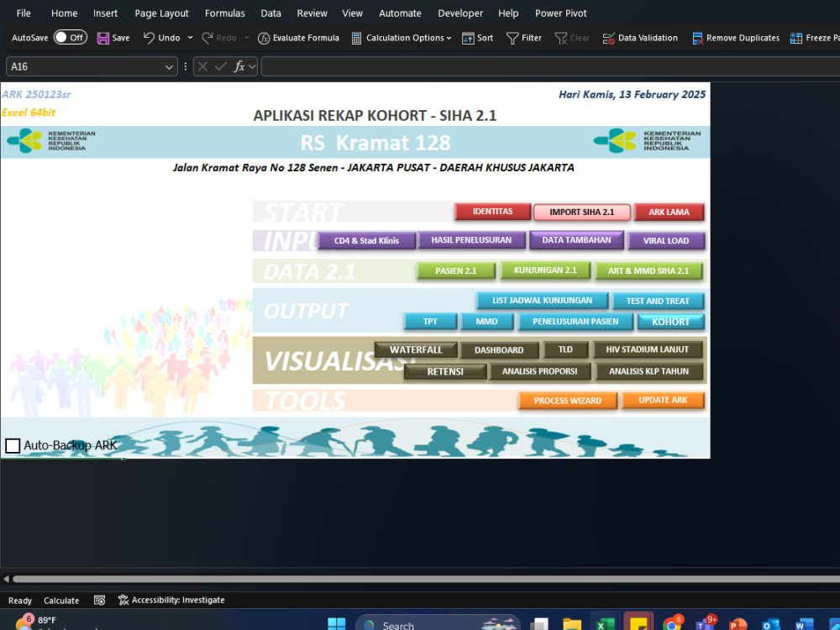This screenshot has width=840, height=630.
Task: Open the Page Layout tab
Action: (x=161, y=13)
